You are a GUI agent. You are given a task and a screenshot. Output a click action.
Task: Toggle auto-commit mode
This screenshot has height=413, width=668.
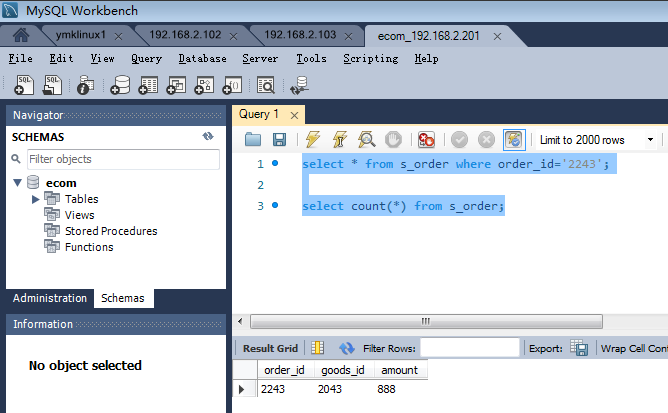click(514, 139)
